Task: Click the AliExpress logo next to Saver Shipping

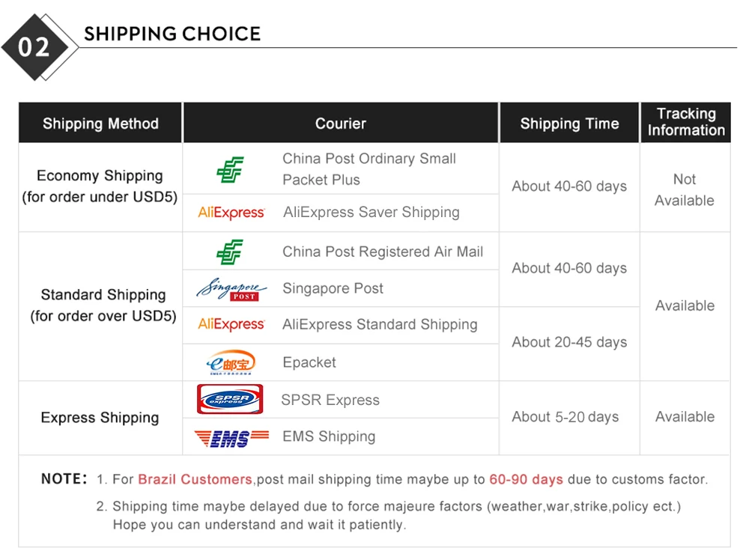Action: 231,213
